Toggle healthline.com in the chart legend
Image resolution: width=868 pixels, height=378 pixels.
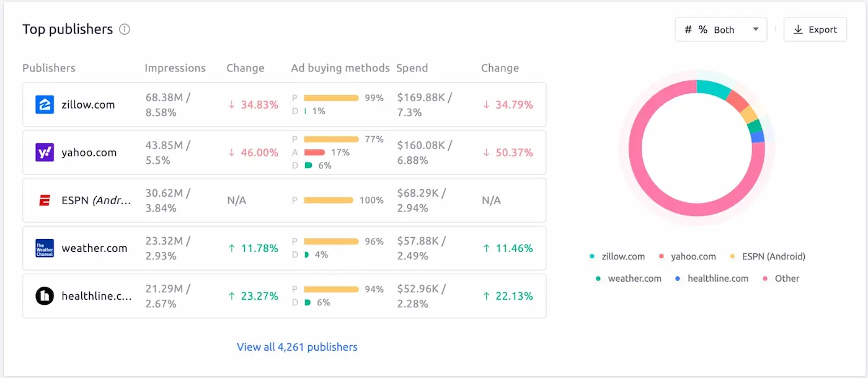coord(718,278)
